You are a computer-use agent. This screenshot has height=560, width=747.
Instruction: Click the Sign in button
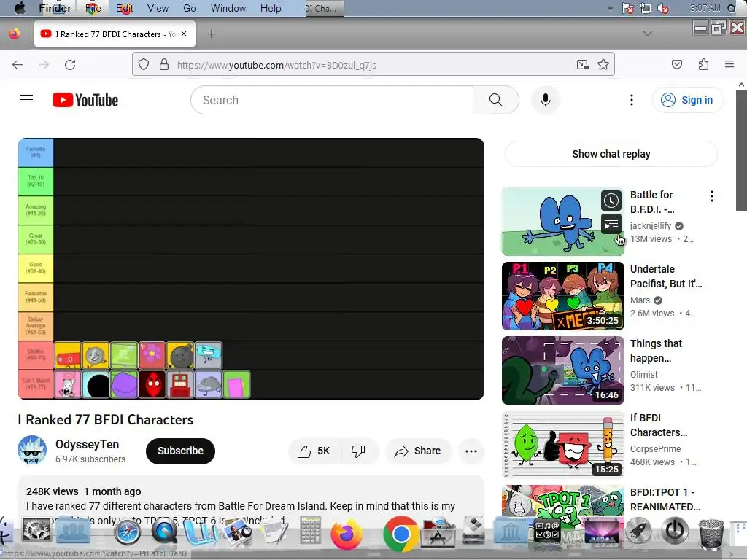[687, 100]
